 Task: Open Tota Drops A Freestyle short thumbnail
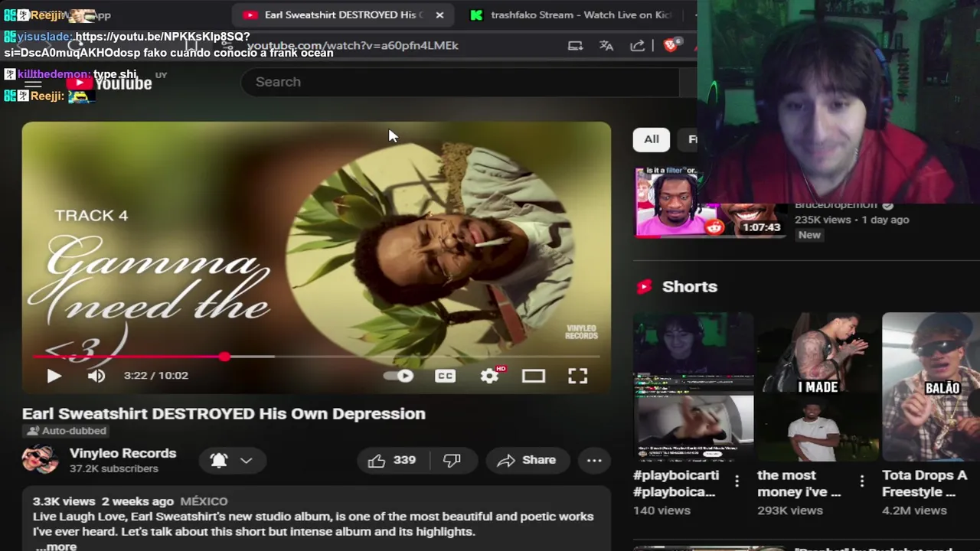[x=931, y=386]
